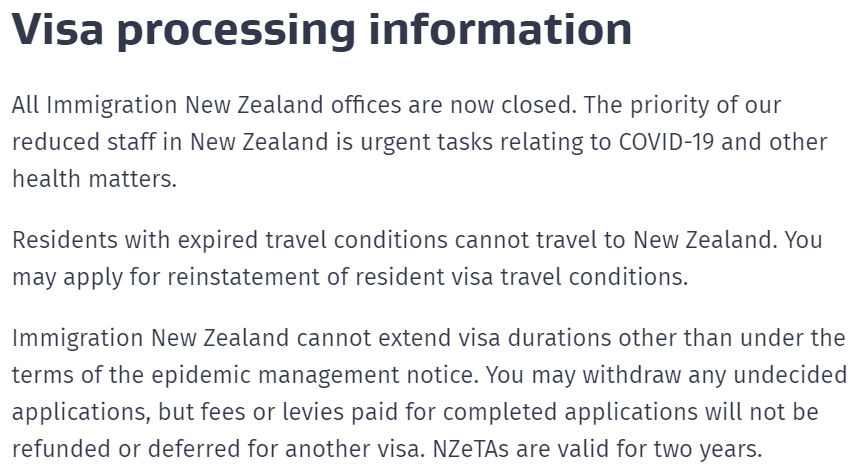This screenshot has width=856, height=476.
Task: Click "Residents with expired travel conditions" text
Action: pos(230,241)
